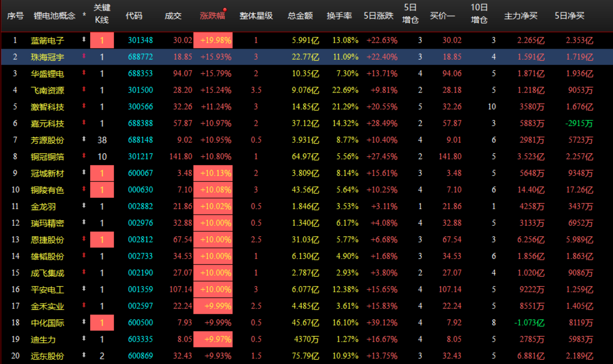Click the 代码 column header
The image size is (613, 364).
(x=134, y=16)
